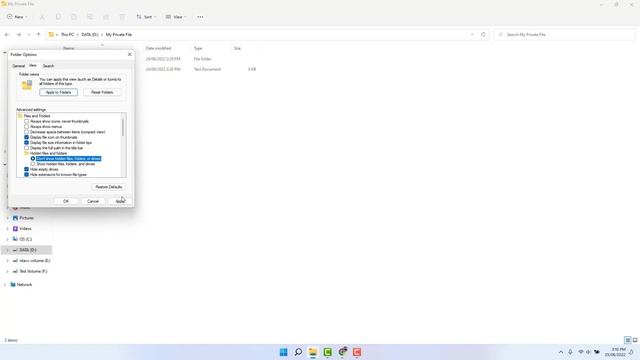Open the address bar history dropdown
640x360 pixels.
472,35
